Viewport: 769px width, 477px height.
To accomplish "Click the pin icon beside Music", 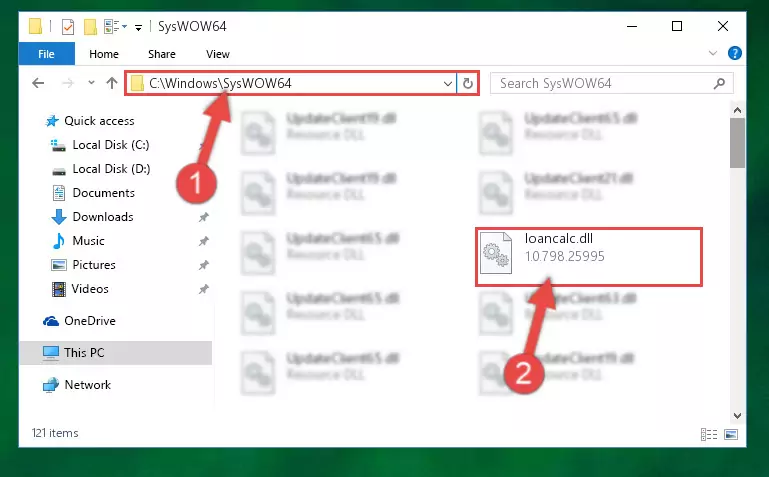I will [x=204, y=241].
